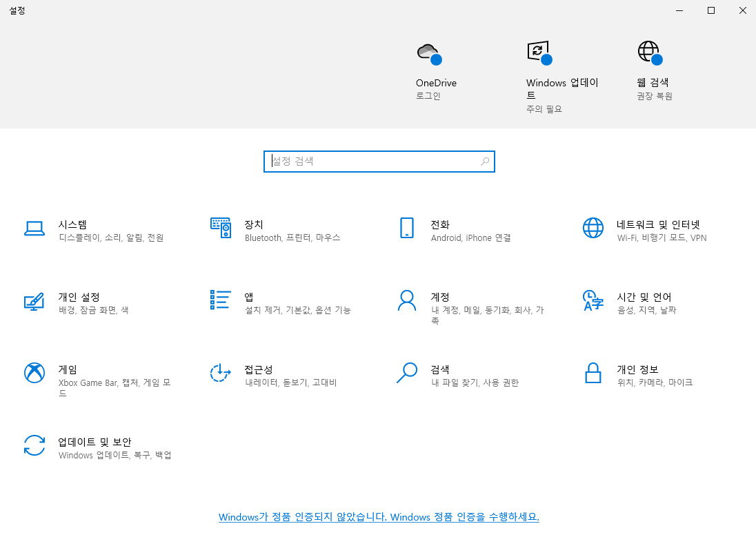Select the 접근성 title
756x553 pixels.
pos(259,369)
